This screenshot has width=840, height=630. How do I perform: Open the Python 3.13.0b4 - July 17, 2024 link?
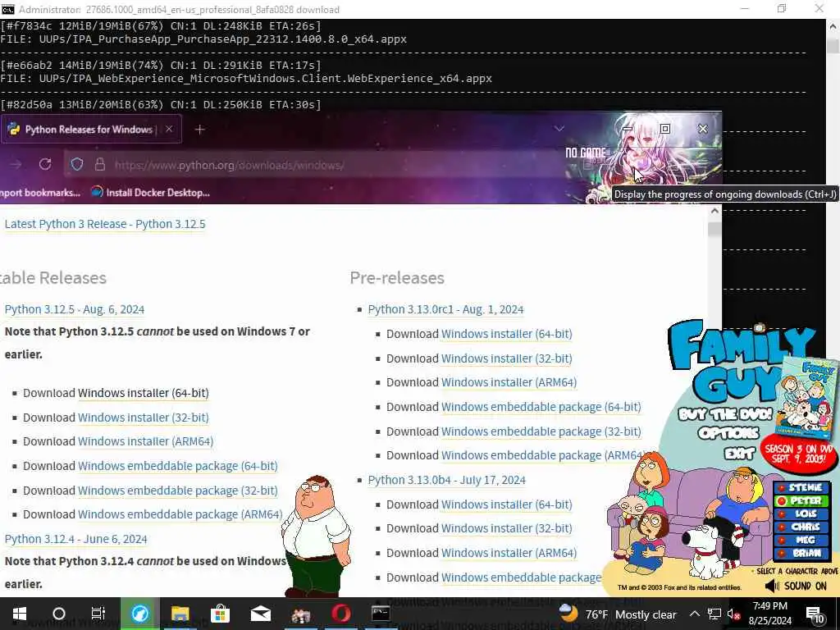click(446, 480)
